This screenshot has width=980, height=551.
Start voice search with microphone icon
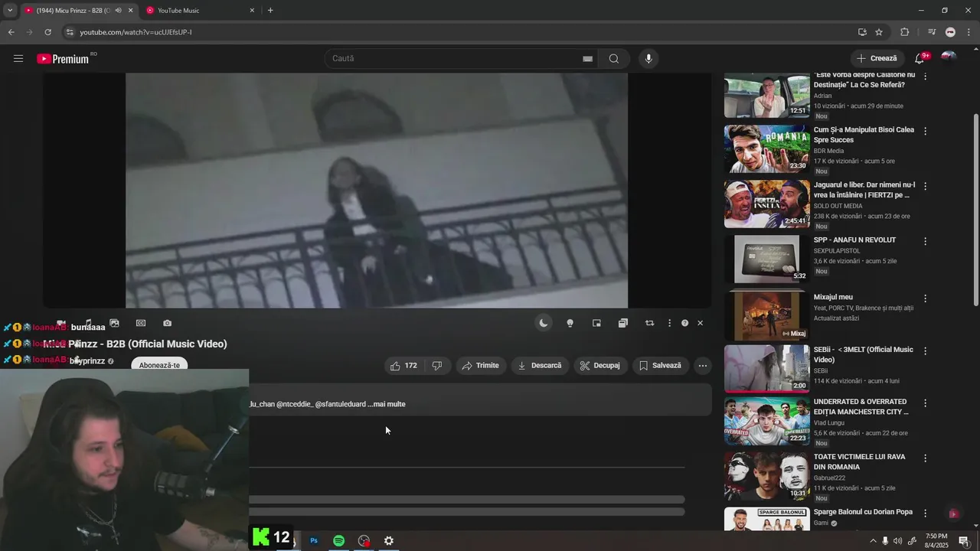pos(648,58)
